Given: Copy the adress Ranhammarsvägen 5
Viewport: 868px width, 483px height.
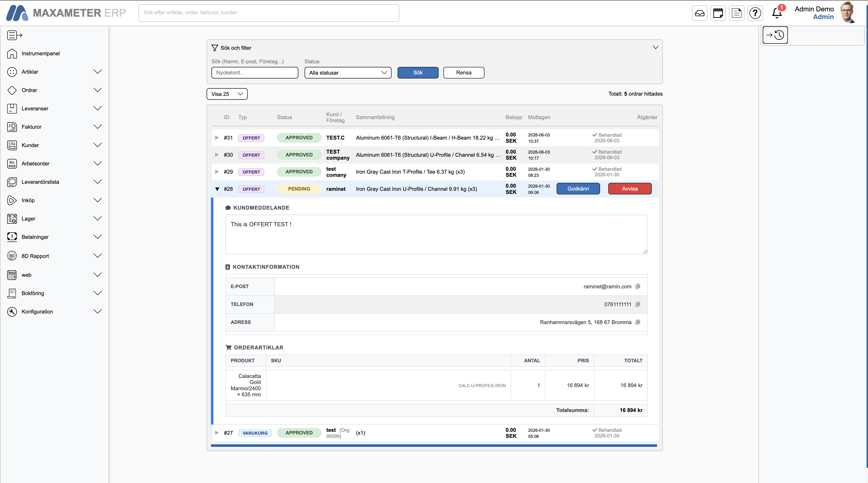Looking at the screenshot, I should point(638,322).
